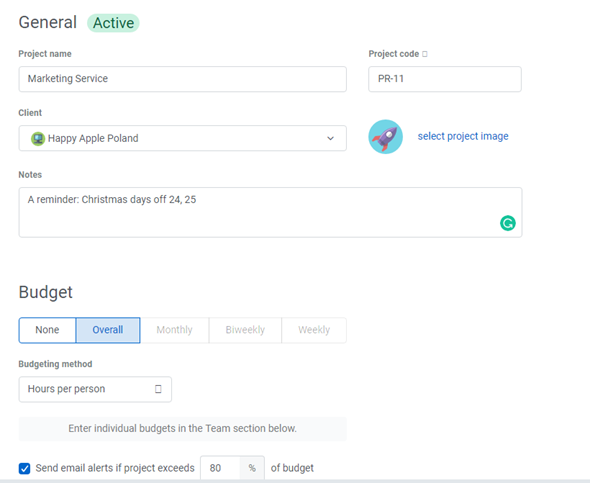Click the General section heading
The height and width of the screenshot is (483, 590).
tap(48, 23)
